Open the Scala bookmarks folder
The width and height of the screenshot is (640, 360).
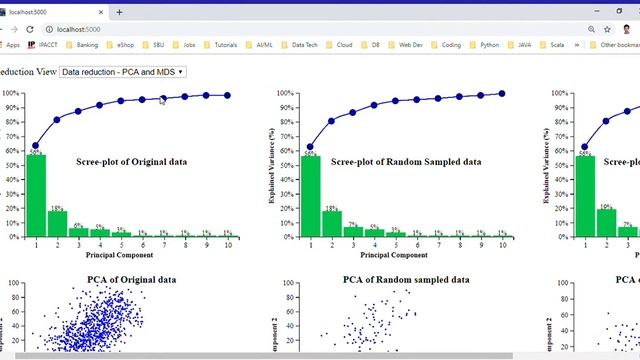(x=552, y=45)
